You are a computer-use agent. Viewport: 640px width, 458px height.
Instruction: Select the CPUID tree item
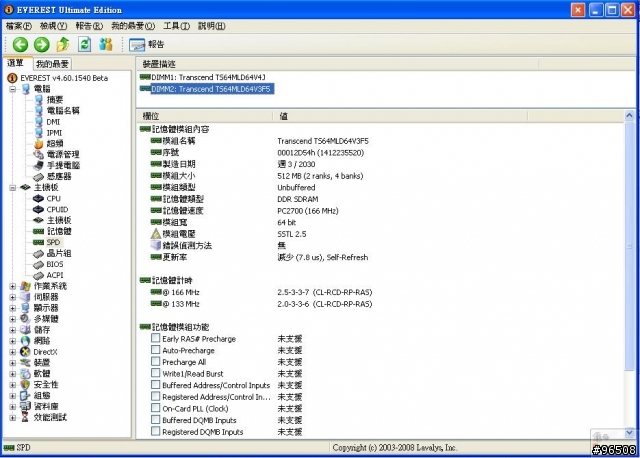(x=57, y=209)
